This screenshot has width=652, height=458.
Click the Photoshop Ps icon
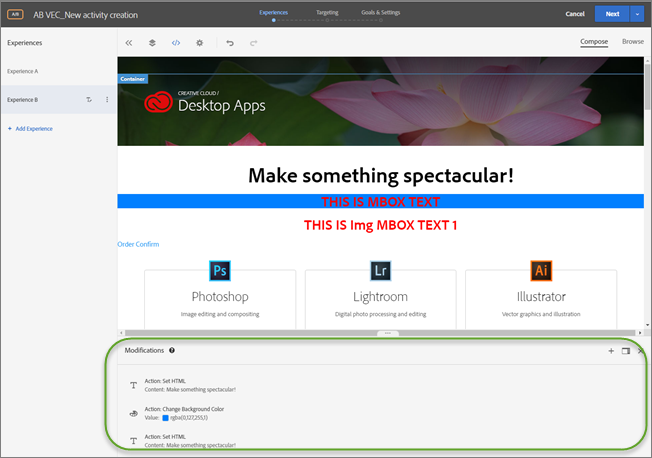pos(220,271)
